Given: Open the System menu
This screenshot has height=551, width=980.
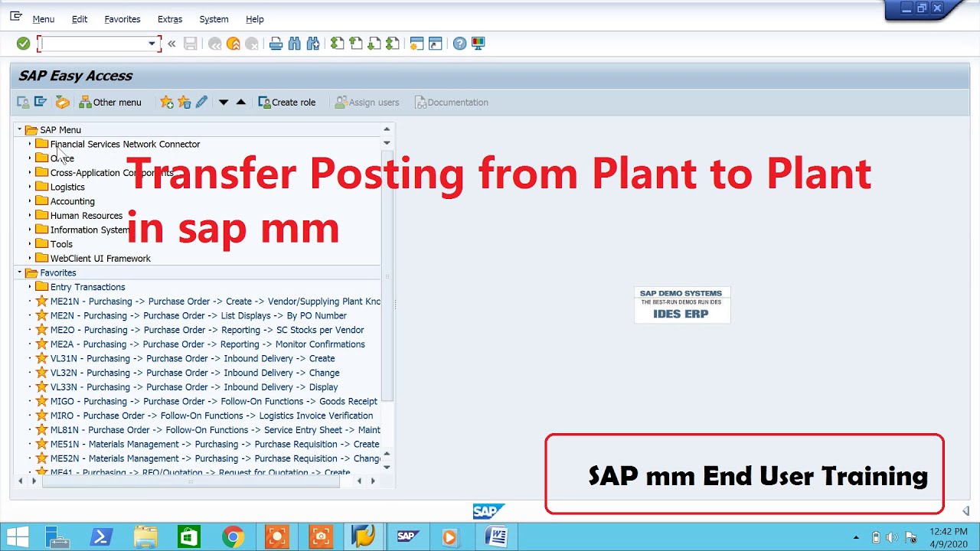Looking at the screenshot, I should (x=214, y=19).
